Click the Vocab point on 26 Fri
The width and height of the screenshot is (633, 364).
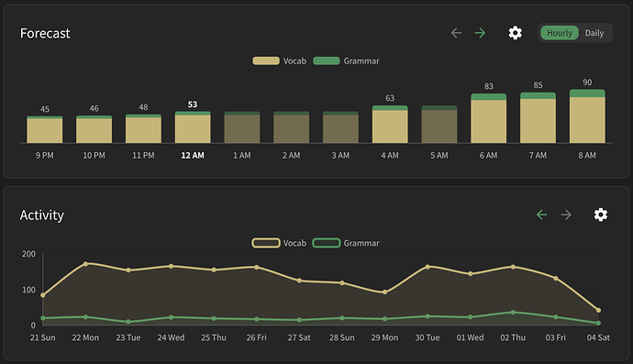pyautogui.click(x=256, y=267)
